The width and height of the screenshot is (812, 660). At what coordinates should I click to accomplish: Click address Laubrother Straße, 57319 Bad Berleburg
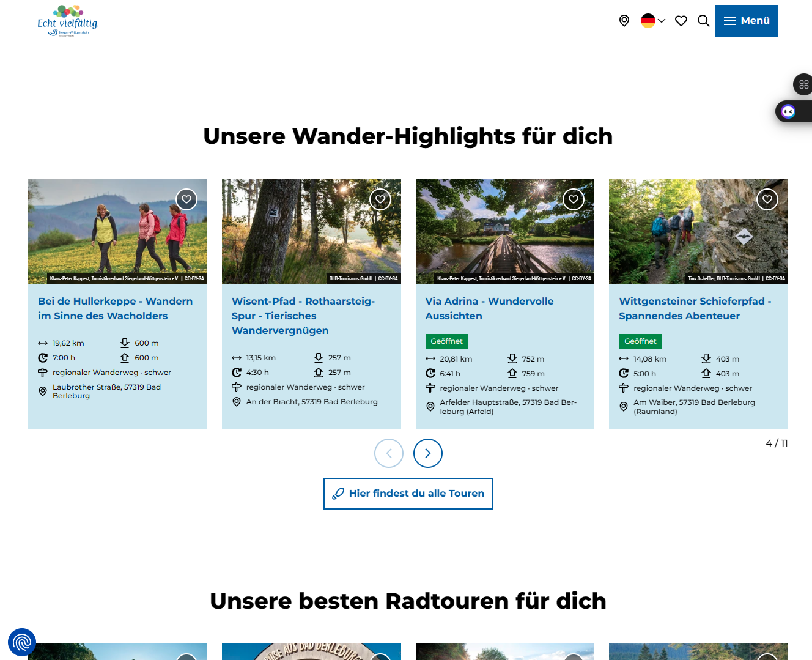point(107,391)
